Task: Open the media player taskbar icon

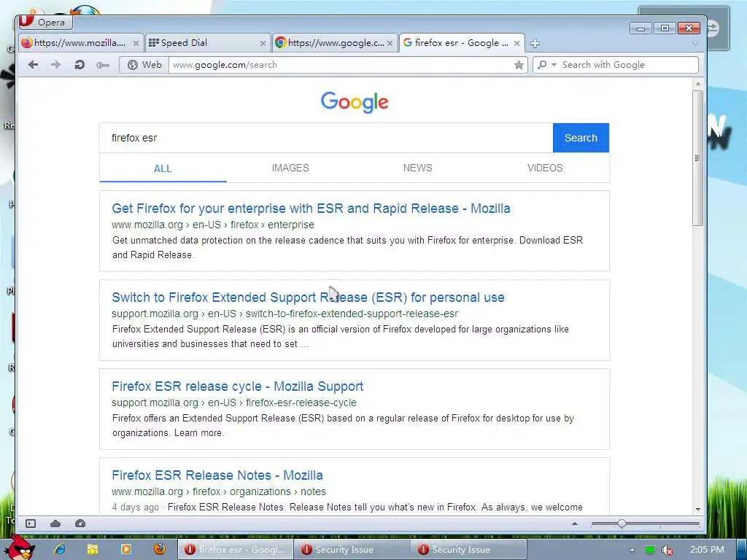Action: (x=125, y=550)
